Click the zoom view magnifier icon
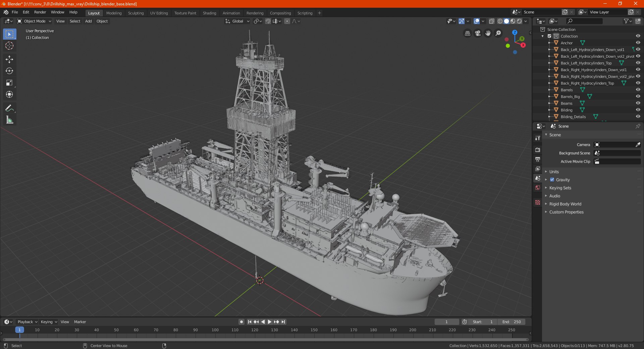Viewport: 644px width, 349px height. point(498,33)
